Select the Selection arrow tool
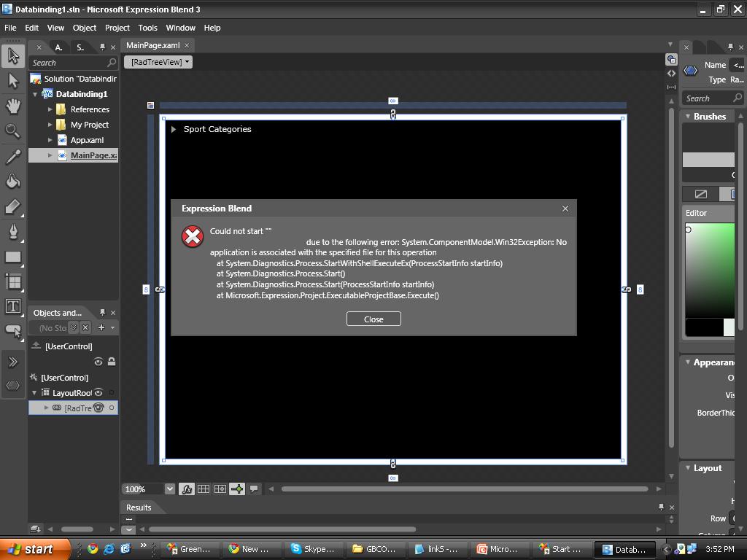Image resolution: width=747 pixels, height=560 pixels. [x=13, y=55]
